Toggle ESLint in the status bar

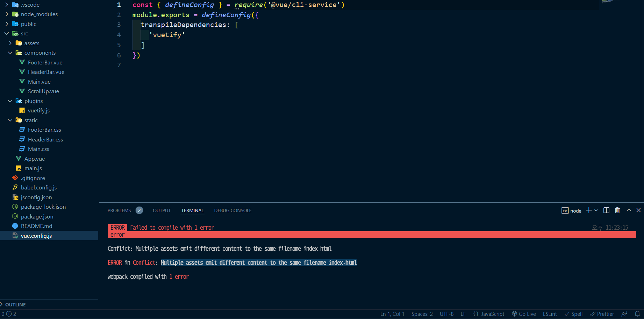pos(550,314)
